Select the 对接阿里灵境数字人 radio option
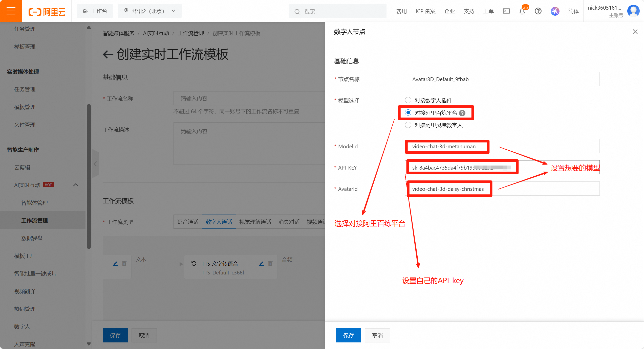Screen dimensions: 644x349 pos(408,125)
